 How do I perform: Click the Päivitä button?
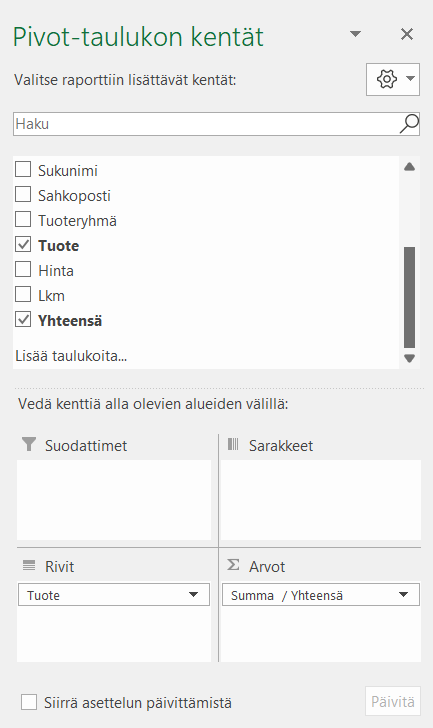pyautogui.click(x=393, y=701)
